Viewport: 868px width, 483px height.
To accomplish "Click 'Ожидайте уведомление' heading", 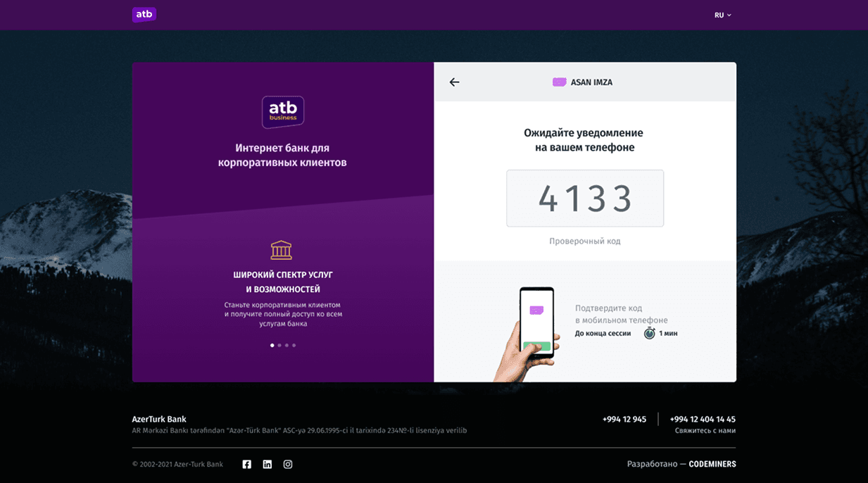I will (x=584, y=132).
